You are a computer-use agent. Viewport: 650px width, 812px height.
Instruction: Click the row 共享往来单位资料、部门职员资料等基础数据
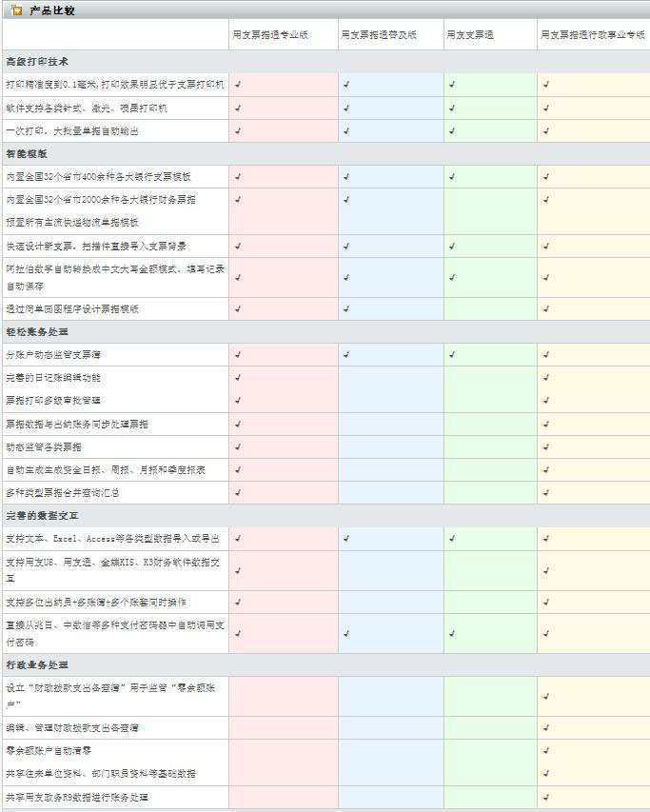(x=326, y=774)
